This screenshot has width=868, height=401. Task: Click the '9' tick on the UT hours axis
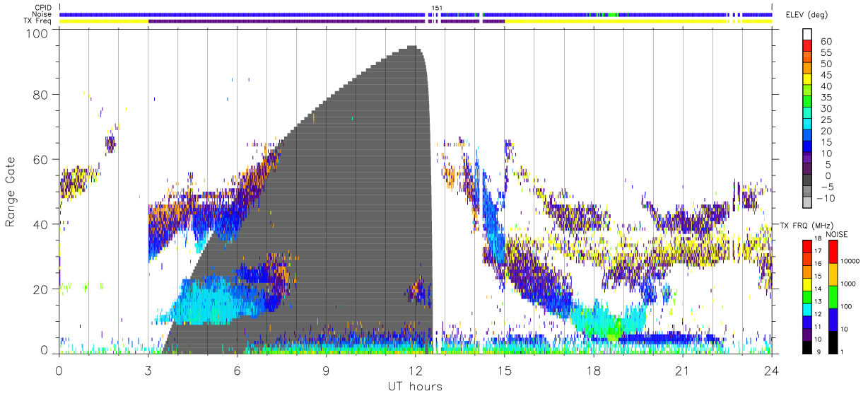326,371
